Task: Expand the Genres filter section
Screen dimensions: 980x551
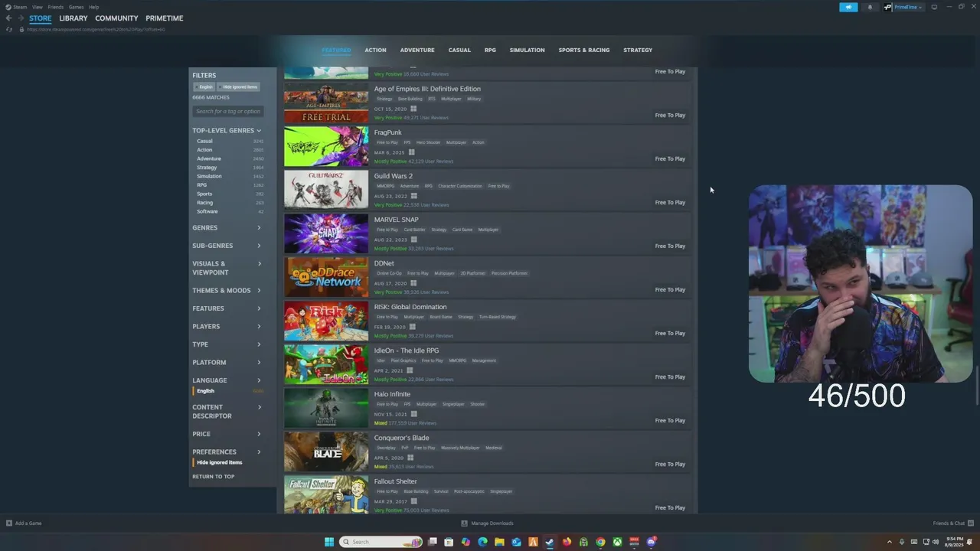Action: pos(227,228)
